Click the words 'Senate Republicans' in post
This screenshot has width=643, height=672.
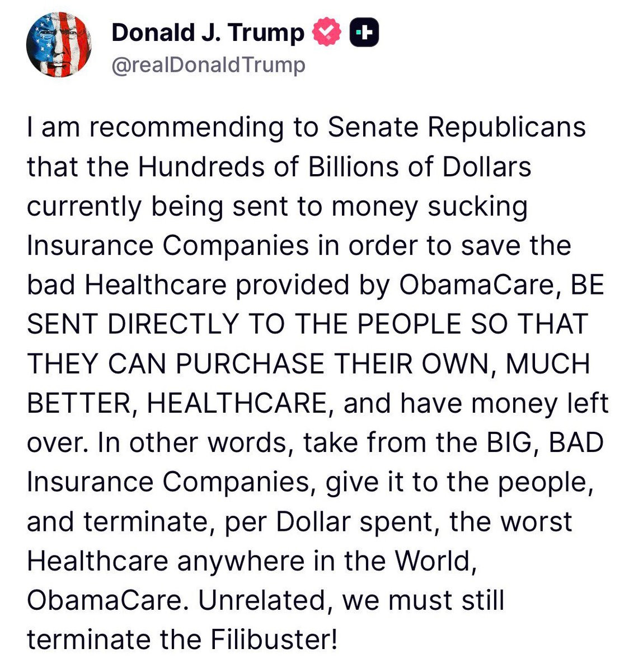coord(456,127)
